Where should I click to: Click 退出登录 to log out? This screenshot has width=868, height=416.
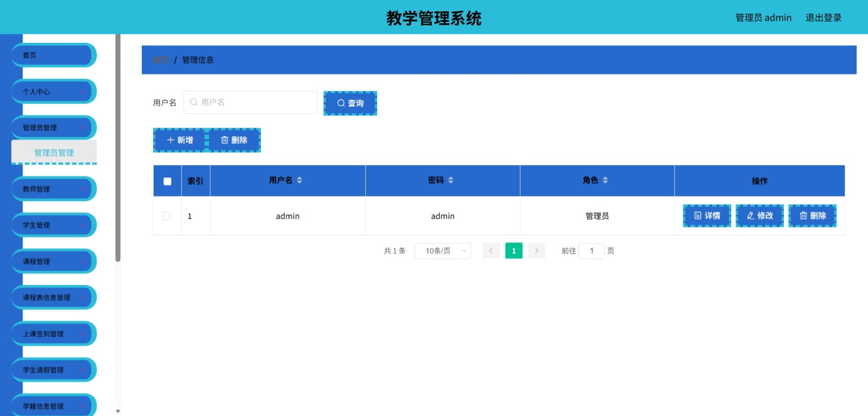(x=823, y=18)
